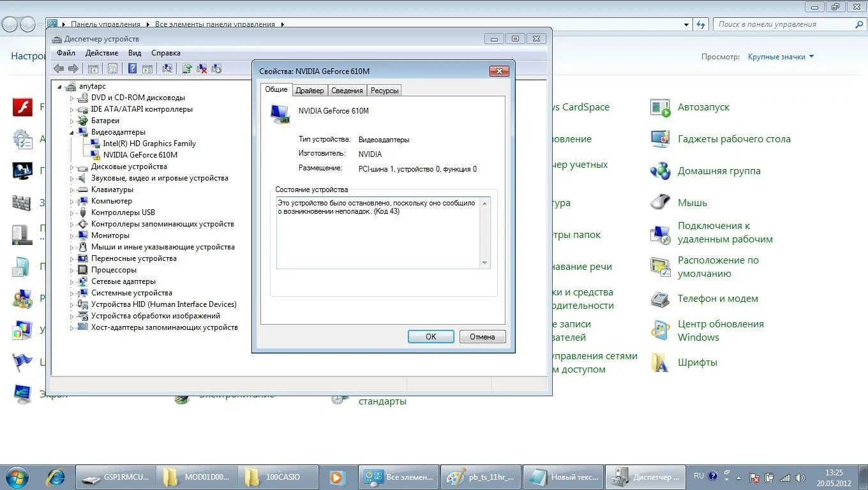Expand DVD и CD-ROM дисководы node
The width and height of the screenshot is (868, 490).
[x=71, y=98]
